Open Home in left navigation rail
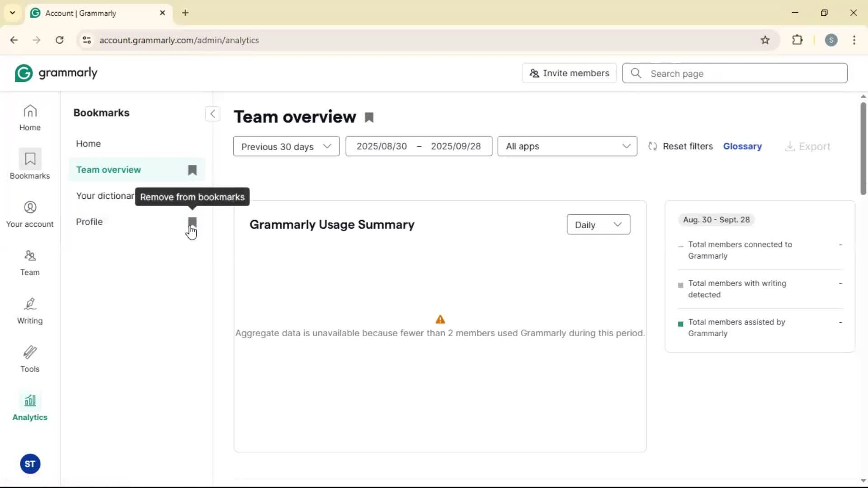This screenshot has width=868, height=488. (x=30, y=117)
